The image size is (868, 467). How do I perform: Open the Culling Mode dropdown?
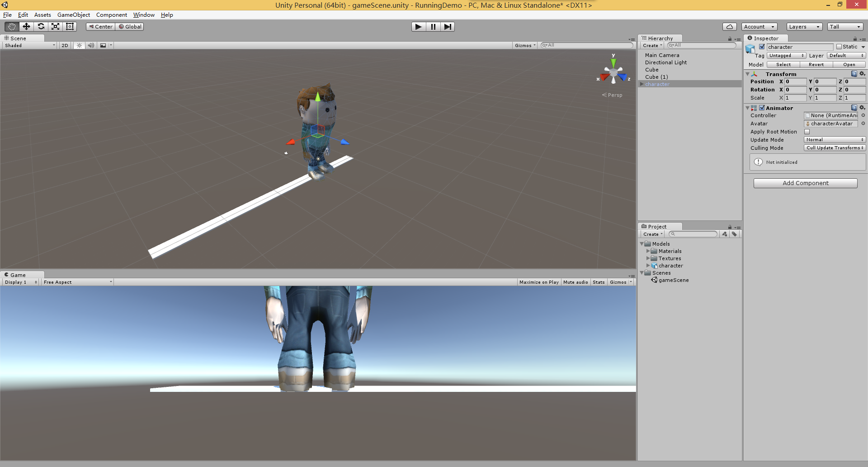pos(835,148)
